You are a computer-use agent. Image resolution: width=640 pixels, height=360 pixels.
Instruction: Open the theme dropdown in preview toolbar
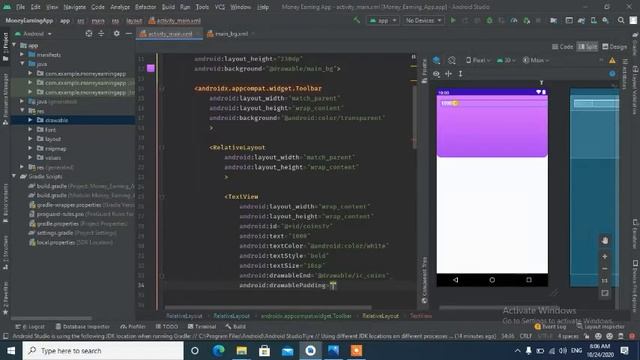tap(536, 60)
